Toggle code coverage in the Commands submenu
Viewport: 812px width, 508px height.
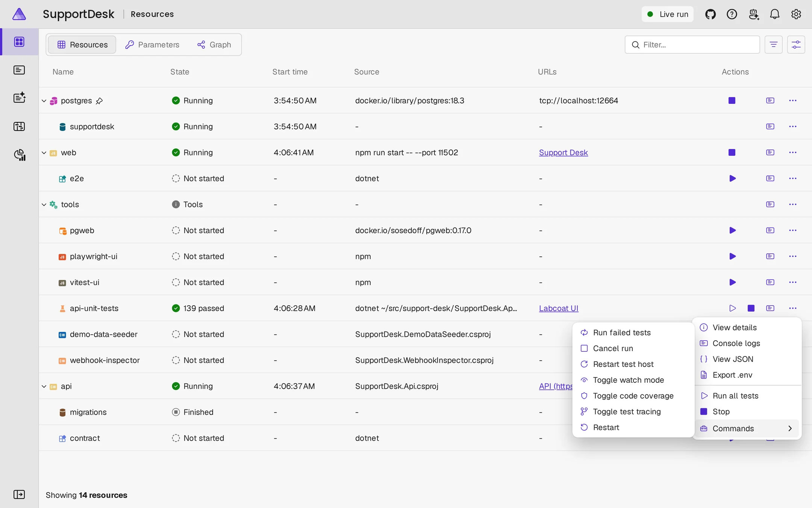(x=633, y=396)
